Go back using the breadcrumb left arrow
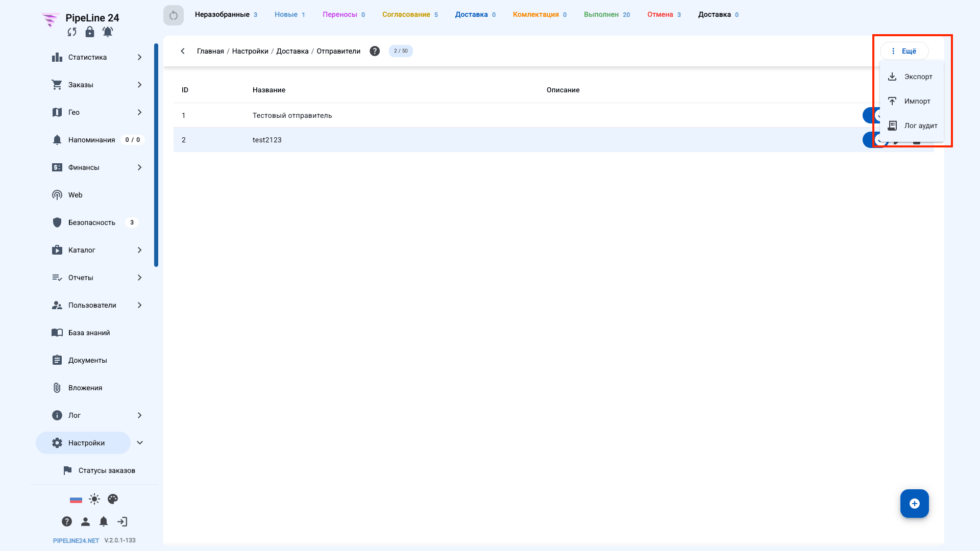This screenshot has width=980, height=551. pos(183,51)
